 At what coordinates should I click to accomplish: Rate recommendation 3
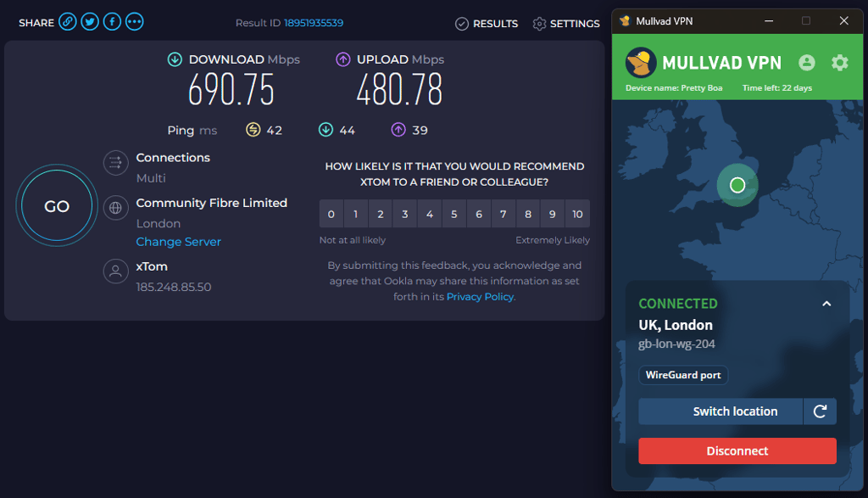(404, 214)
